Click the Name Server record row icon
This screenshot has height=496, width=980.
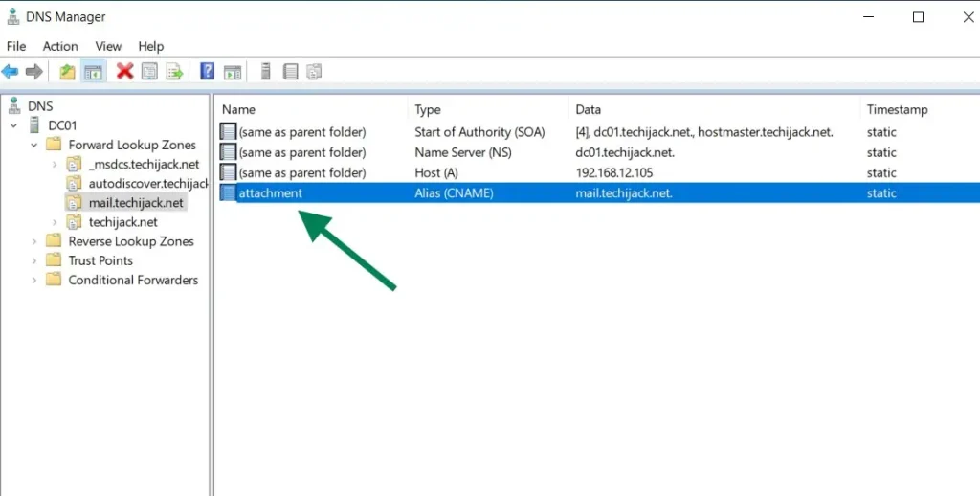point(228,152)
